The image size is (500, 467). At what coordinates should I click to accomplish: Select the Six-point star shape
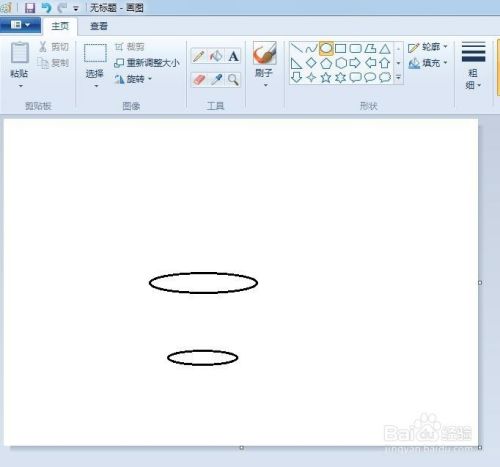(340, 77)
